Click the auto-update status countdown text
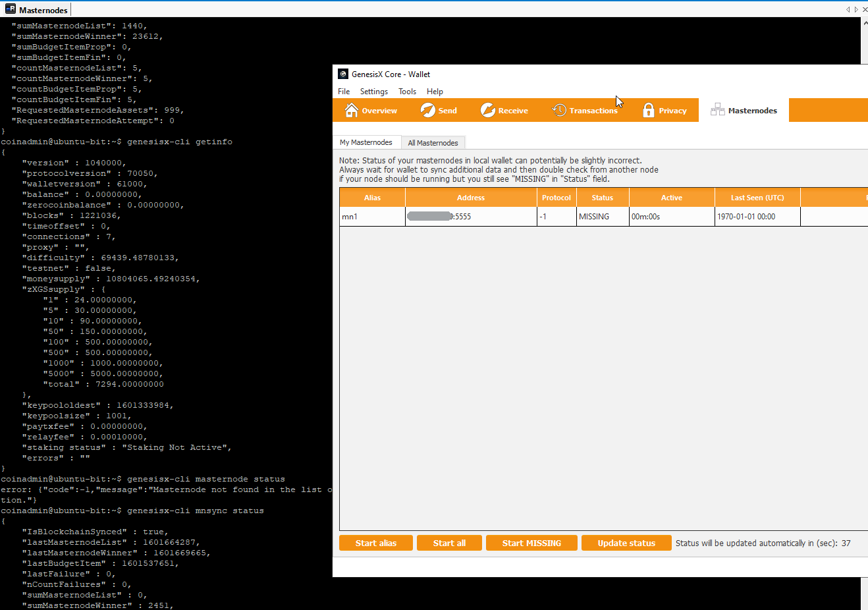Viewport: 868px width, 610px height. [763, 543]
